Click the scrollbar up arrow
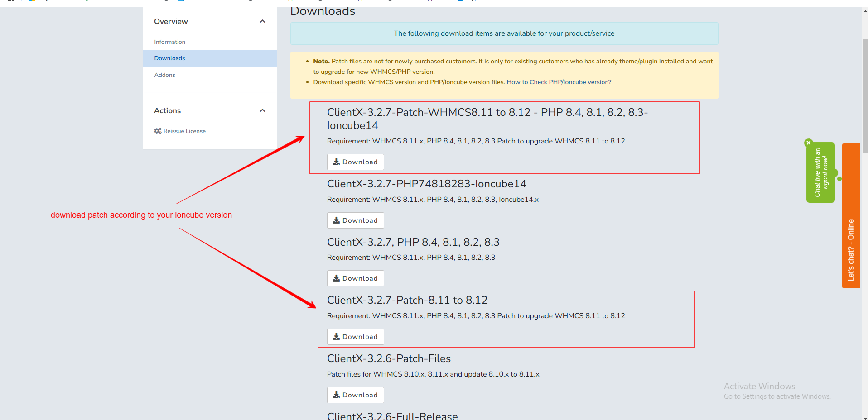The height and width of the screenshot is (420, 868). click(x=864, y=11)
